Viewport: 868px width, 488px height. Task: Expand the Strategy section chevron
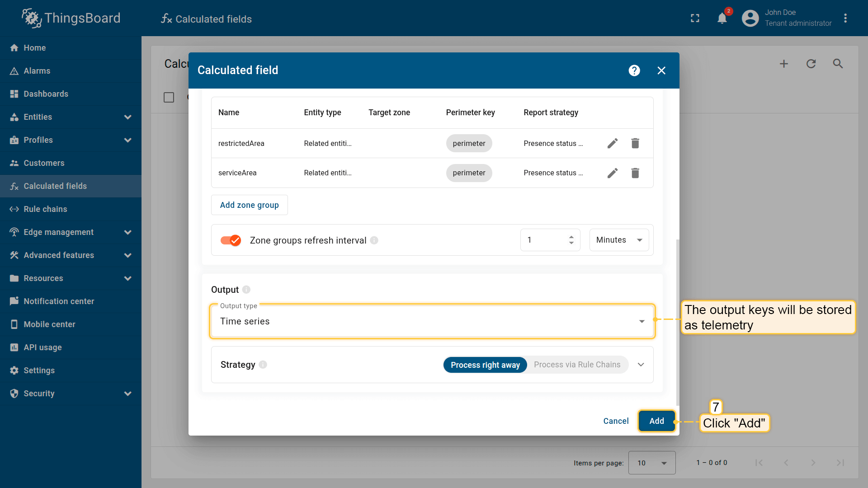pyautogui.click(x=641, y=365)
